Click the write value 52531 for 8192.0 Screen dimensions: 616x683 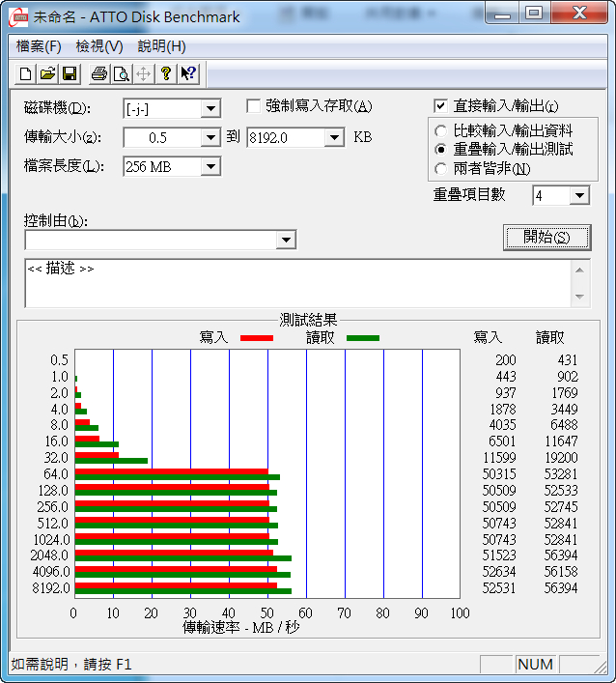pyautogui.click(x=499, y=588)
